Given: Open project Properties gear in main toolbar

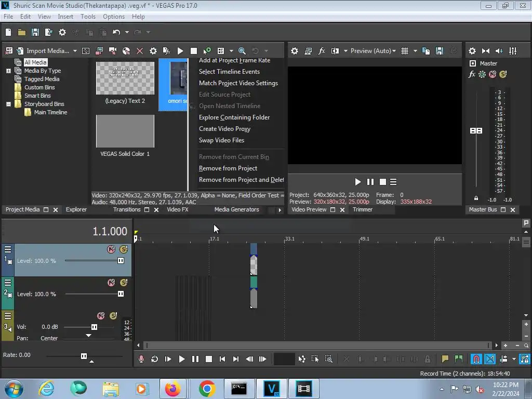Looking at the screenshot, I should tap(62, 32).
